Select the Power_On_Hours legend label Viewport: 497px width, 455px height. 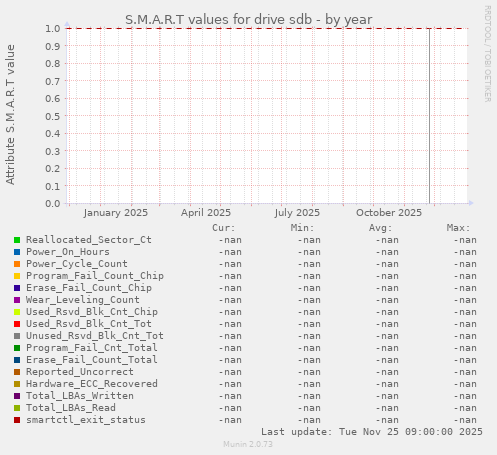click(x=68, y=252)
